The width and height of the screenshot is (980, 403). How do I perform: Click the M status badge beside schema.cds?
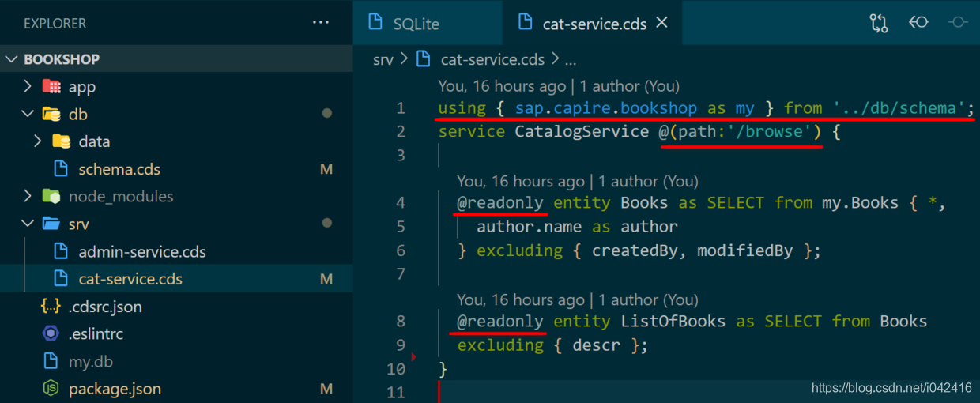[326, 169]
